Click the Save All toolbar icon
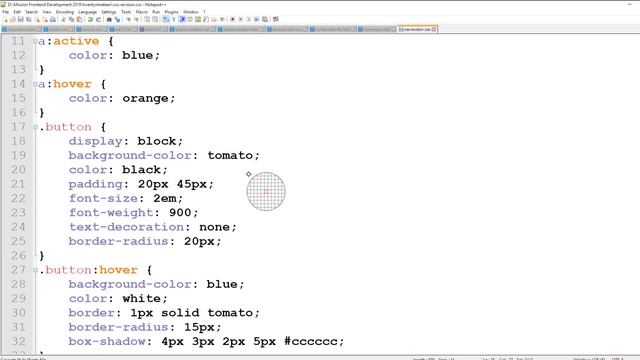This screenshot has height=360, width=640. coord(29,19)
